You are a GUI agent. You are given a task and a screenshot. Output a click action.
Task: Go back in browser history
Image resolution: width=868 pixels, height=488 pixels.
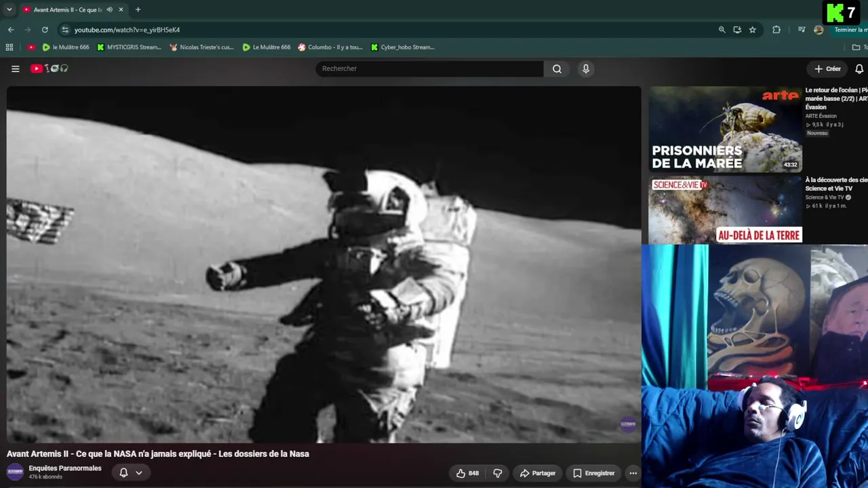tap(11, 30)
